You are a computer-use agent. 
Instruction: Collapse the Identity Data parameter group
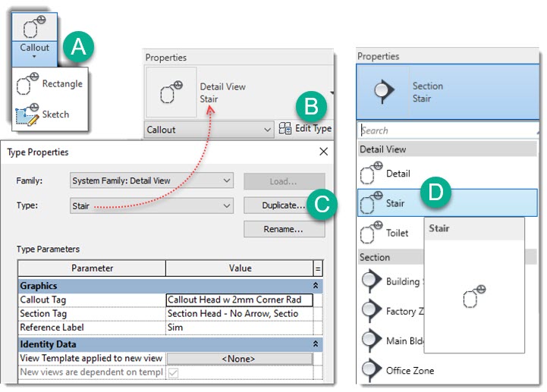(316, 344)
